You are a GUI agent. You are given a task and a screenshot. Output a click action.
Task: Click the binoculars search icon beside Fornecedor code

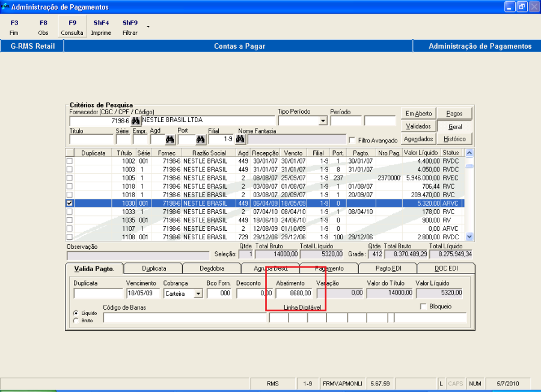135,121
